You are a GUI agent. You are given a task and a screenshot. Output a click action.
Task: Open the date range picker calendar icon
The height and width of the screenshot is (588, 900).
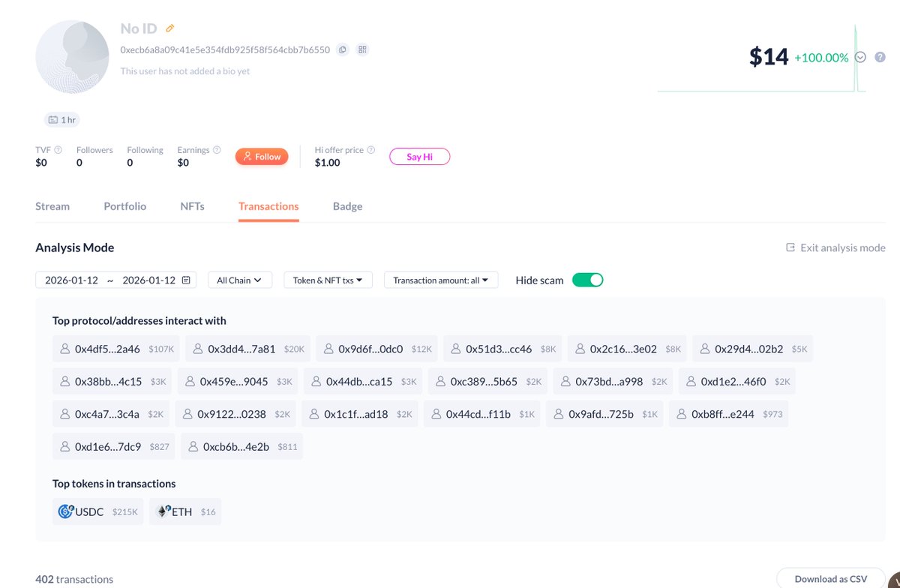(x=186, y=280)
